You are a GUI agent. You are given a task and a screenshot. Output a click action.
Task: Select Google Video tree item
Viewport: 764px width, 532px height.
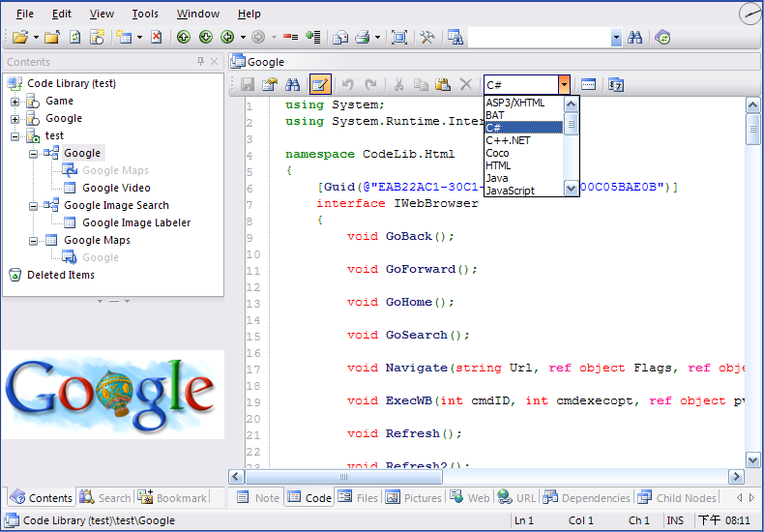116,188
